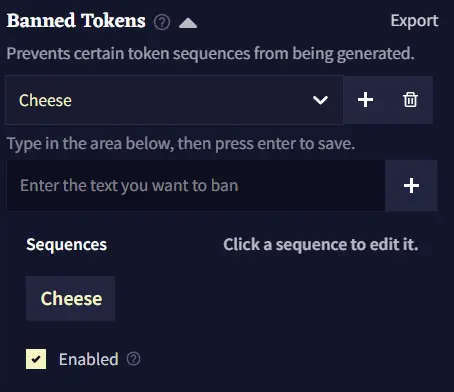
Task: Delete the Cheese list using trash icon
Action: 410,100
